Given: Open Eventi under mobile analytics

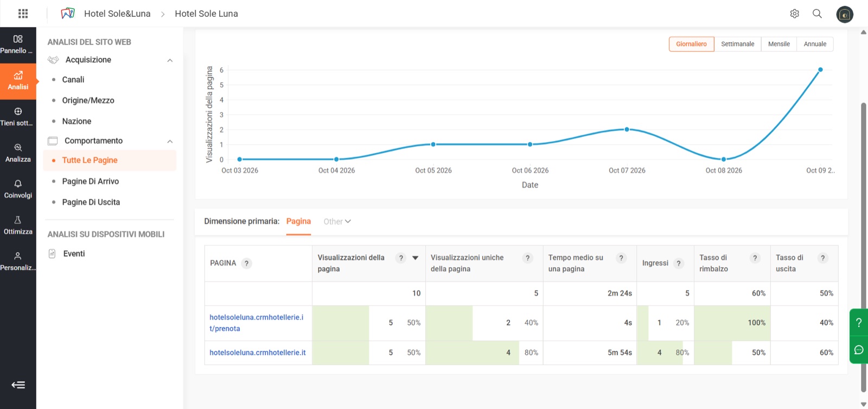Looking at the screenshot, I should [74, 254].
